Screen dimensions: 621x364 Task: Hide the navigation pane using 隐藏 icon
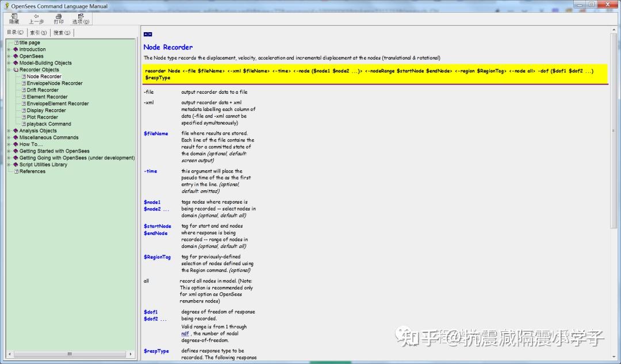(x=13, y=19)
